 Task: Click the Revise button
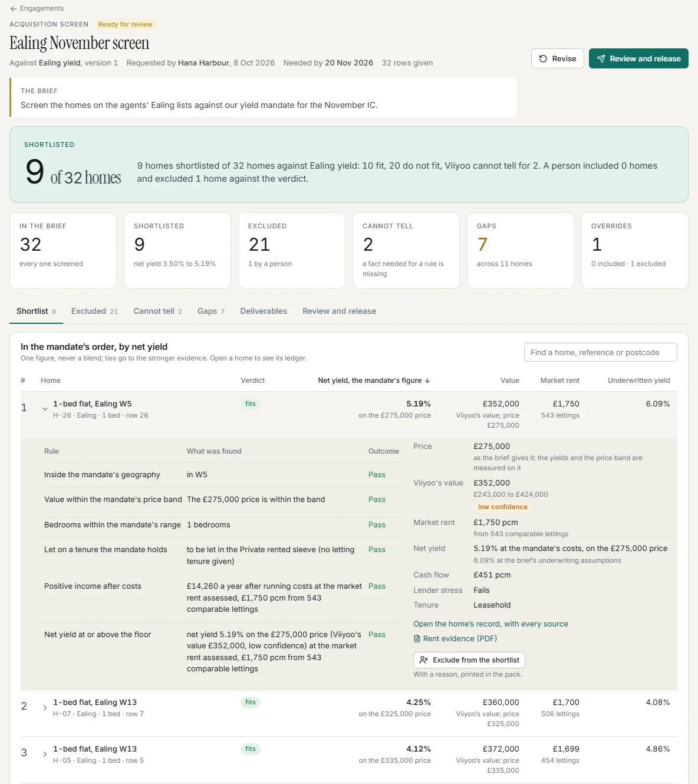(558, 58)
